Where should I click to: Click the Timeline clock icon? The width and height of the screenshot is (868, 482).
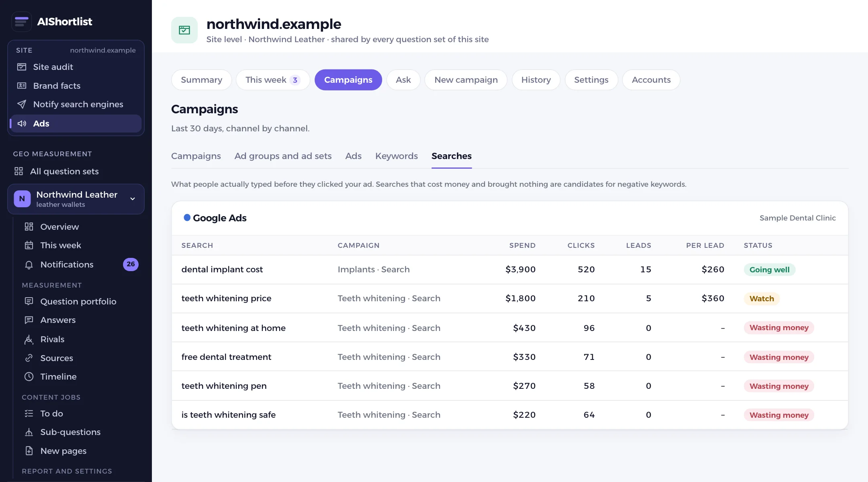point(29,377)
